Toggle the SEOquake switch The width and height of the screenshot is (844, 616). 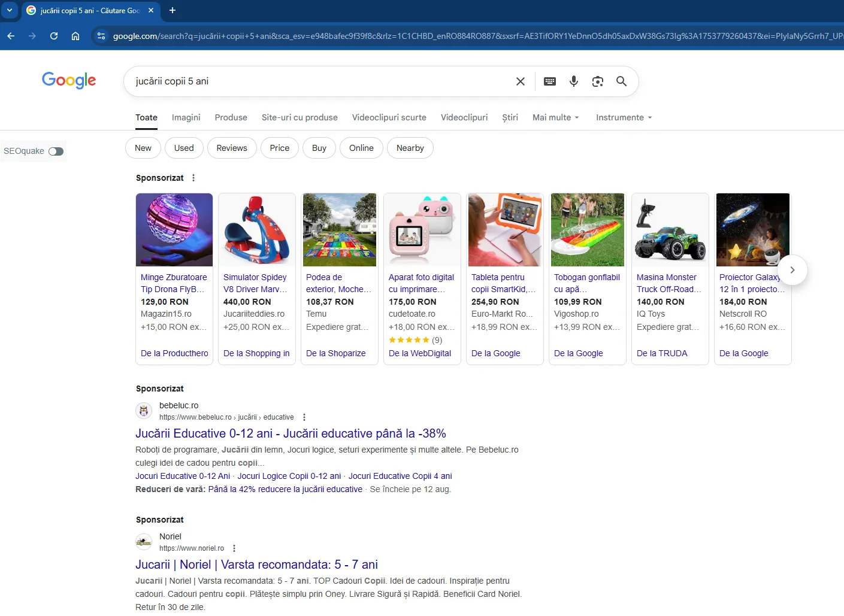56,151
